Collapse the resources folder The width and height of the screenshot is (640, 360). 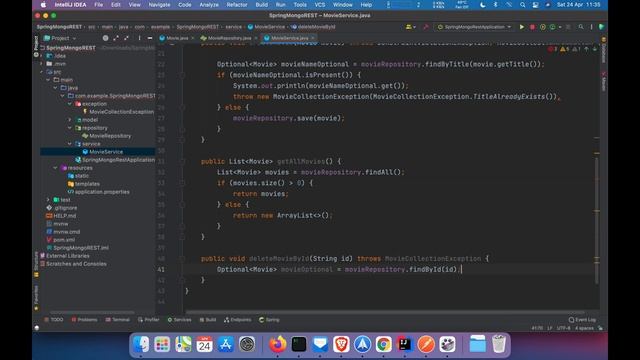point(56,168)
